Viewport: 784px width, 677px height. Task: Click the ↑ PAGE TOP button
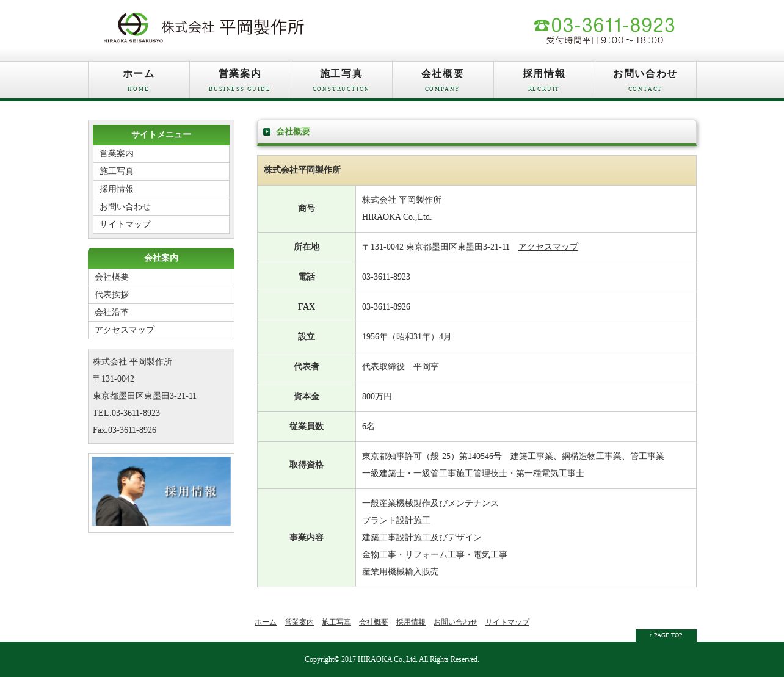tap(666, 635)
